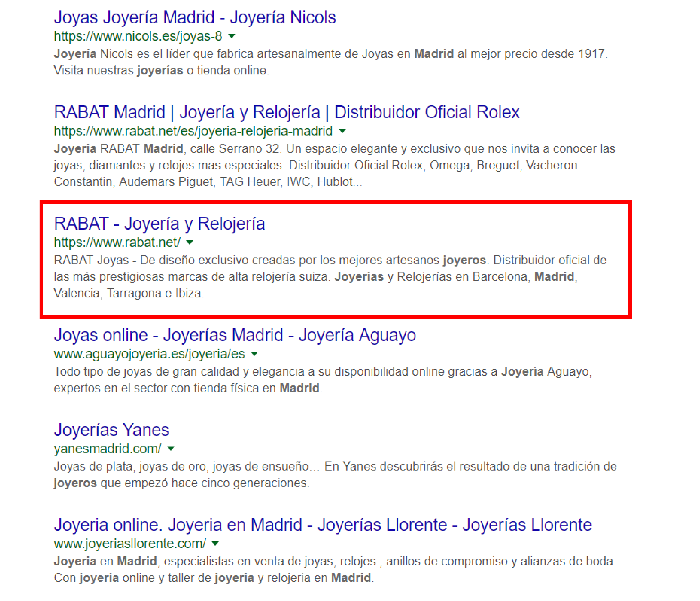Open 'Joyas Joyería Madrid - Joyería Nicols' result
Screen dimensions: 700x601
pyautogui.click(x=195, y=18)
